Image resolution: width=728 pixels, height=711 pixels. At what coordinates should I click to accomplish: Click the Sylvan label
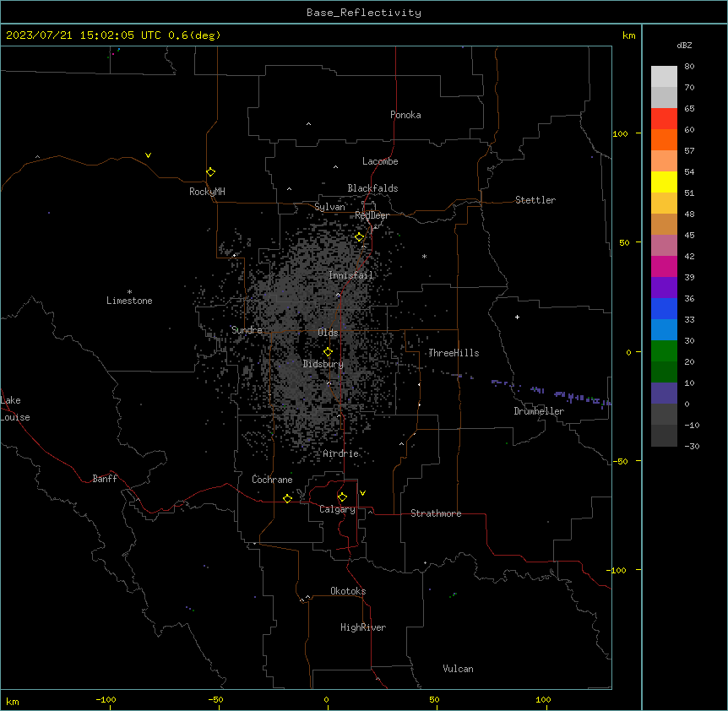(329, 207)
